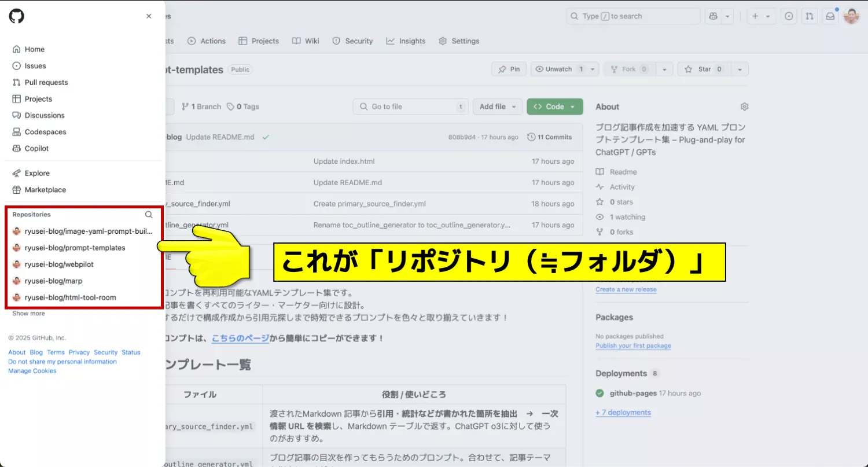Click Manage Cookies link

coord(32,371)
